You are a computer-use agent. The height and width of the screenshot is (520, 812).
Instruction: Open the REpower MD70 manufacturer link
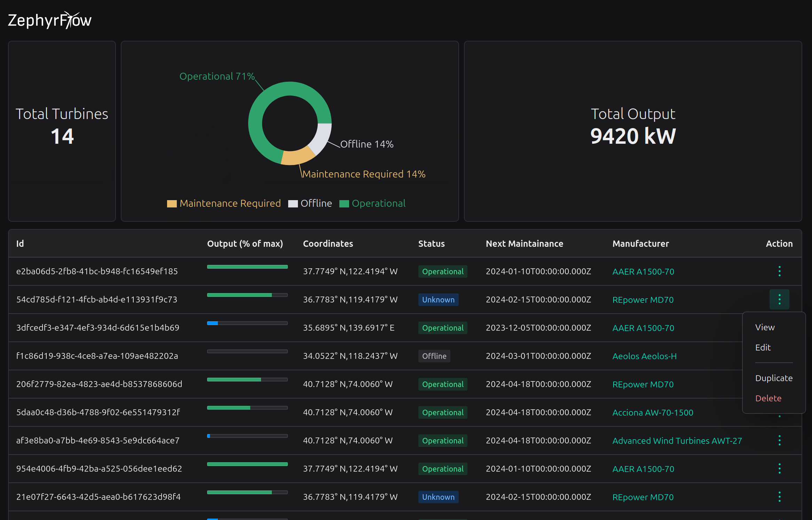coord(643,299)
